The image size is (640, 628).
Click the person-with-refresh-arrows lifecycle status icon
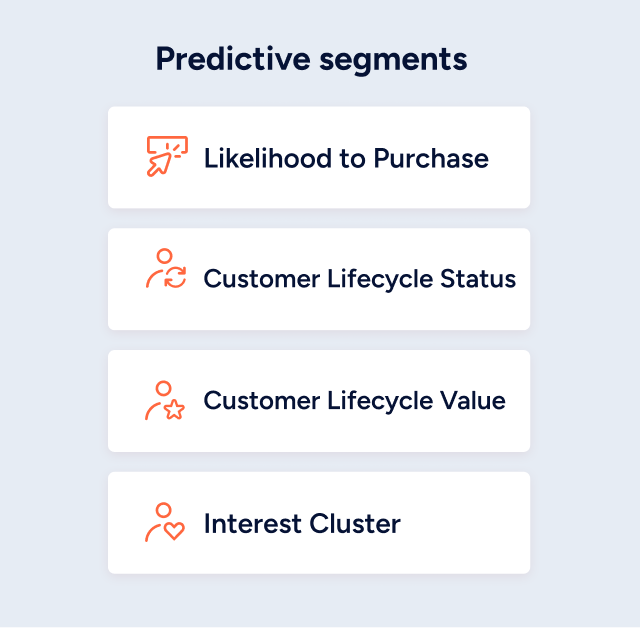166,270
